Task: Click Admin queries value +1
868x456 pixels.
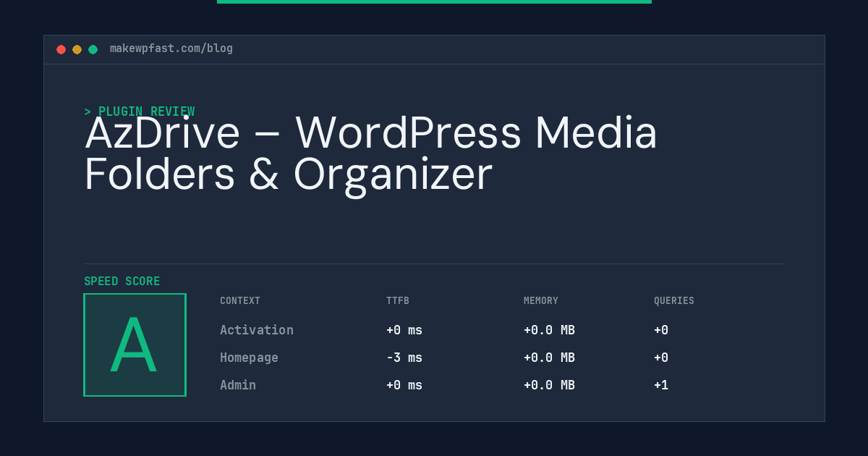Action: click(661, 385)
